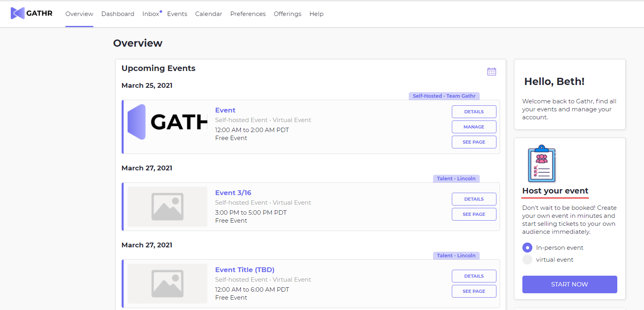Image resolution: width=644 pixels, height=310 pixels.
Task: Click the '12:00 AM to 2:00 AM PDT' time
Action: pyautogui.click(x=252, y=130)
